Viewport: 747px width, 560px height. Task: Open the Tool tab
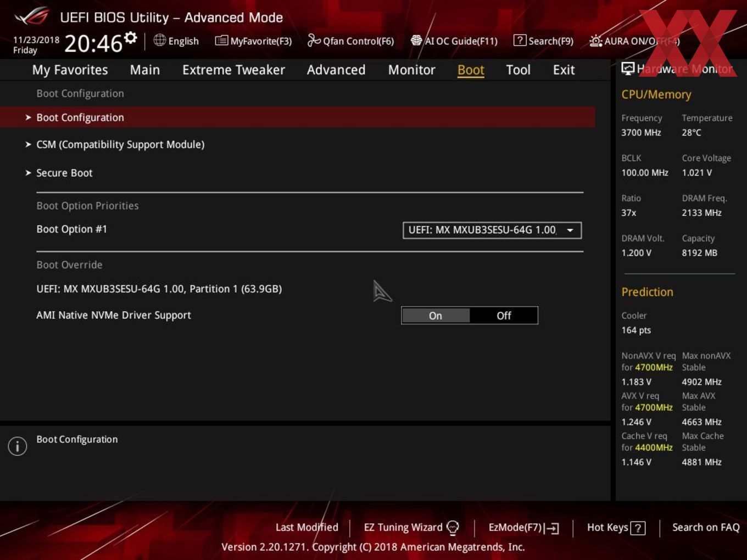coord(518,70)
